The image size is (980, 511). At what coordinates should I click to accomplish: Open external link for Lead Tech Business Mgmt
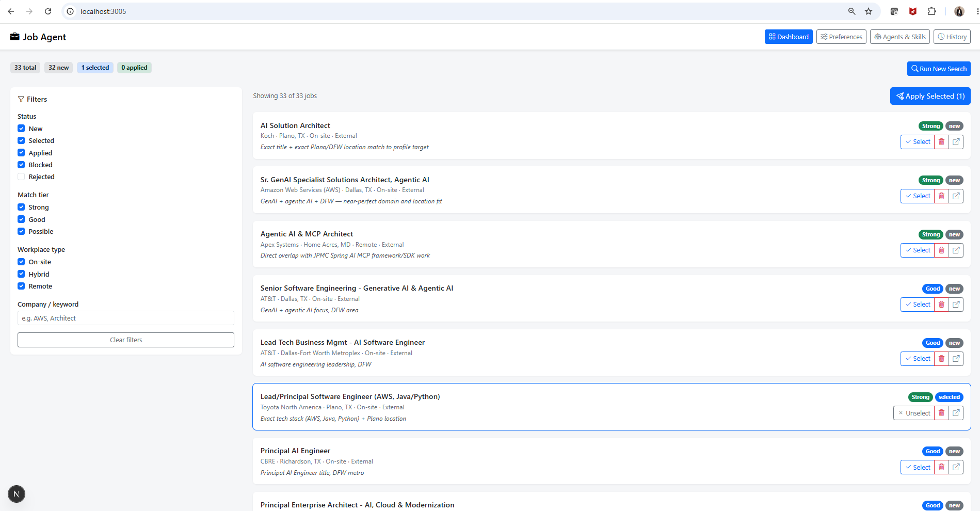(x=956, y=359)
